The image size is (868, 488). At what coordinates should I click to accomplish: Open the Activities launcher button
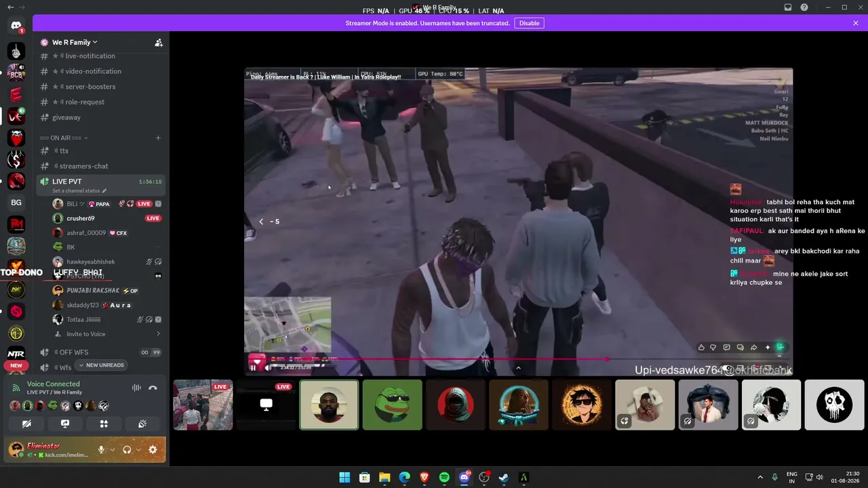(104, 424)
